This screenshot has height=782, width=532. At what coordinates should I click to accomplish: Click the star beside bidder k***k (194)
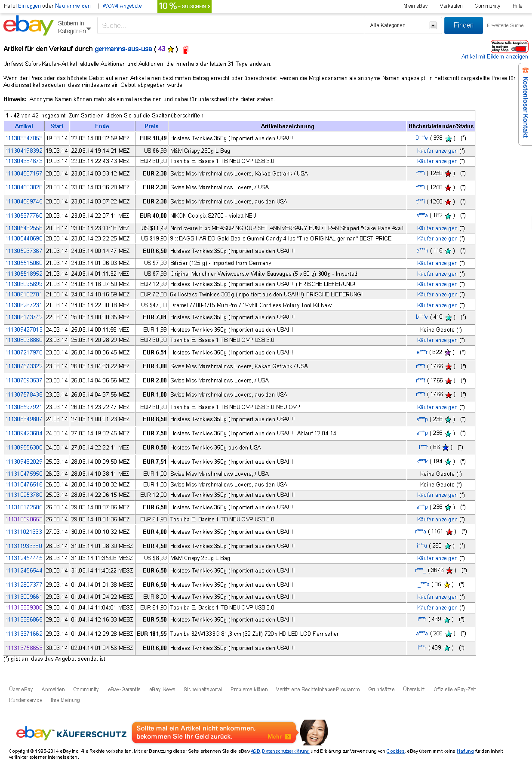pos(448,462)
